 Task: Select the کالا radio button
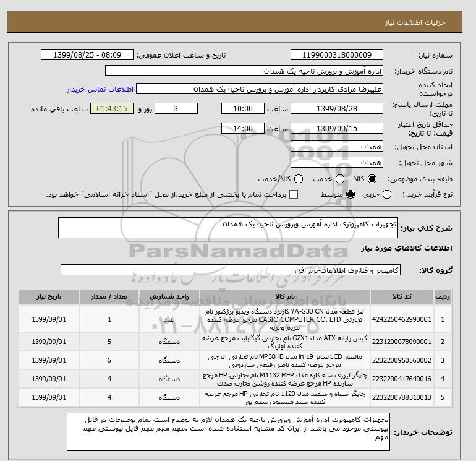coord(372,179)
